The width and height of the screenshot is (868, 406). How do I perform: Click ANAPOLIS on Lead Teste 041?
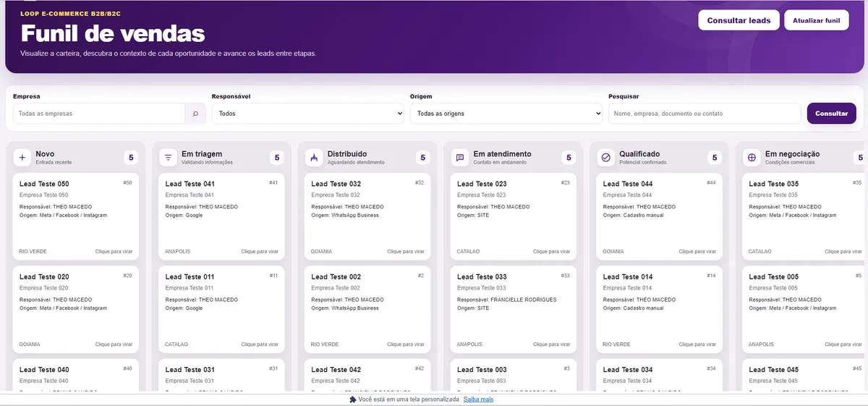[177, 252]
